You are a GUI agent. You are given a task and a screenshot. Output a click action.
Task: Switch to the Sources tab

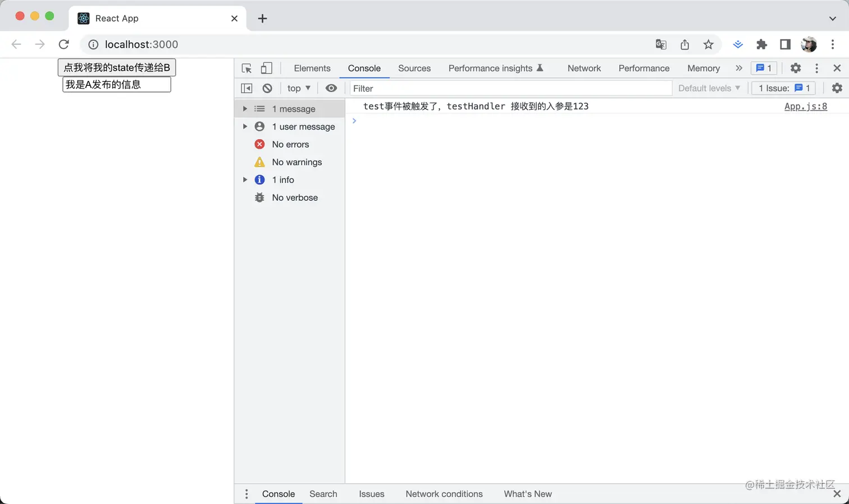[414, 68]
